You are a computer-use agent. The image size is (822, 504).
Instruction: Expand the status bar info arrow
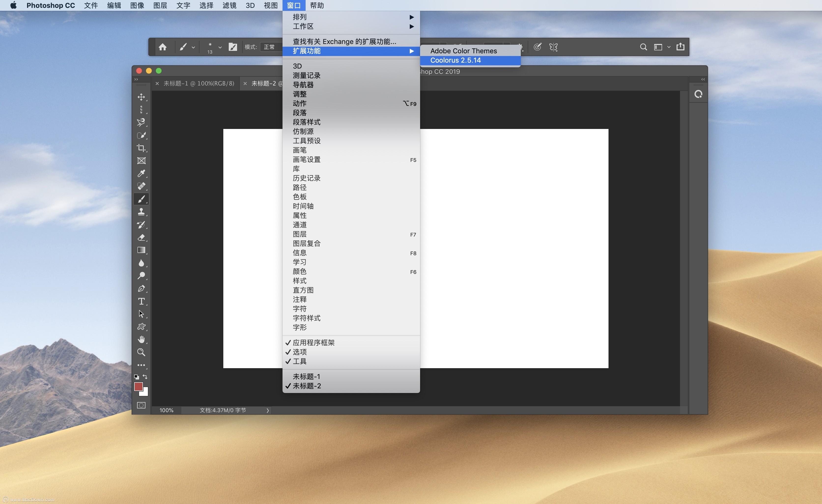(268, 410)
